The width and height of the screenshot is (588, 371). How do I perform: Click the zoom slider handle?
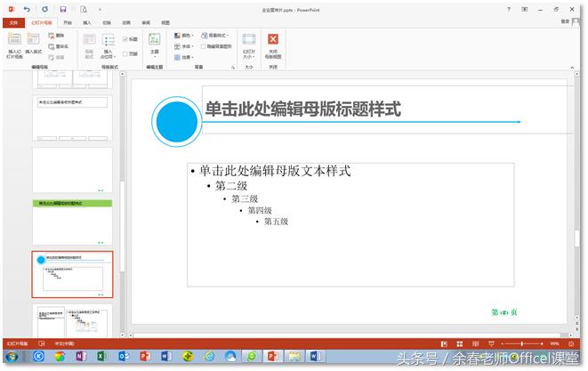point(522,344)
